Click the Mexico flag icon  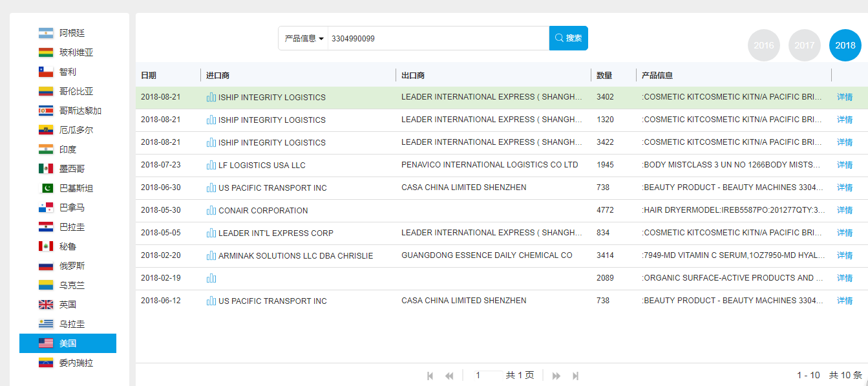[x=46, y=169]
